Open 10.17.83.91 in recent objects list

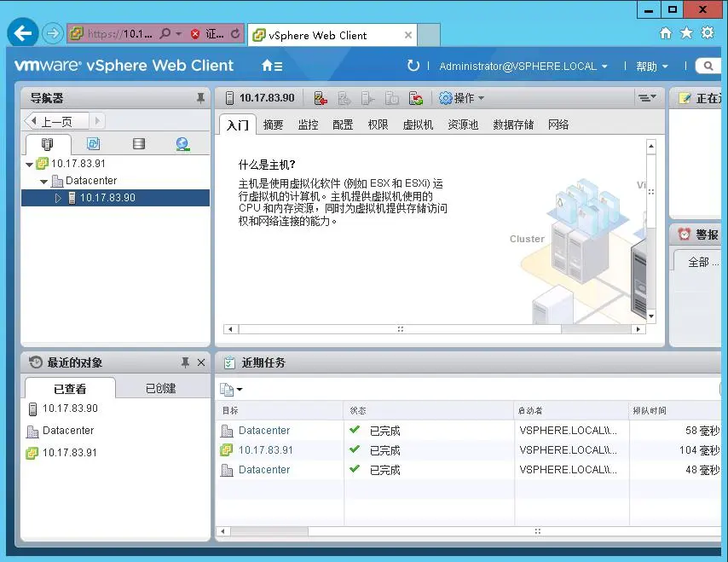[x=70, y=453]
